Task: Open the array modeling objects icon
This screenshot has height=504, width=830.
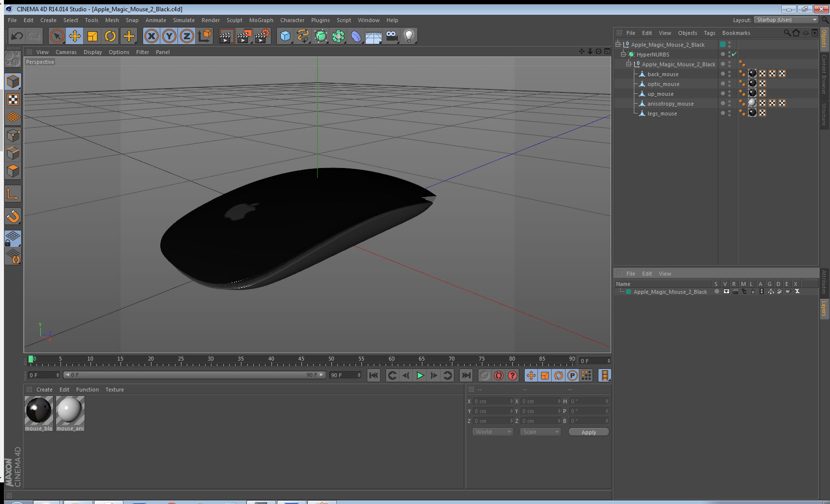Action: pyautogui.click(x=338, y=36)
